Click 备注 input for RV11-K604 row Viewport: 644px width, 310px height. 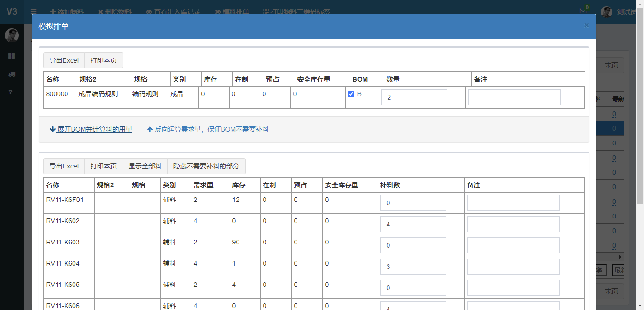pos(513,267)
